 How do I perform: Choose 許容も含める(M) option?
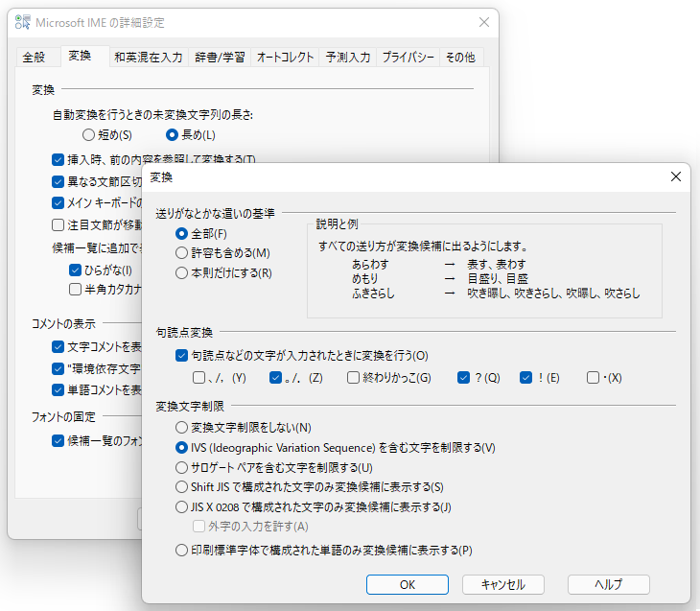181,253
